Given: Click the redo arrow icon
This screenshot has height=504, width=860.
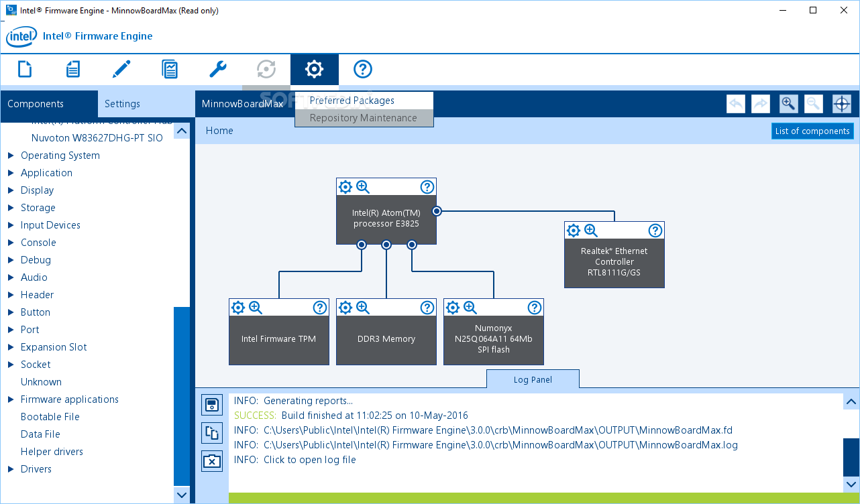Looking at the screenshot, I should [760, 104].
